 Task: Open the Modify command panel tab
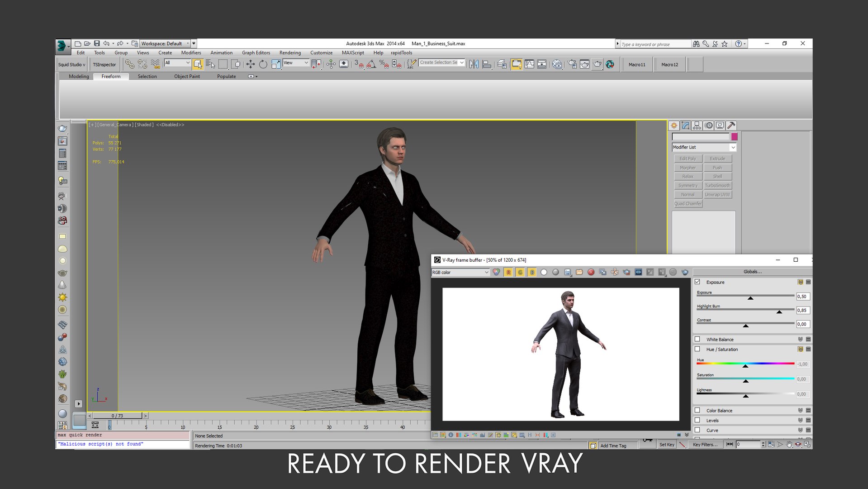(686, 125)
